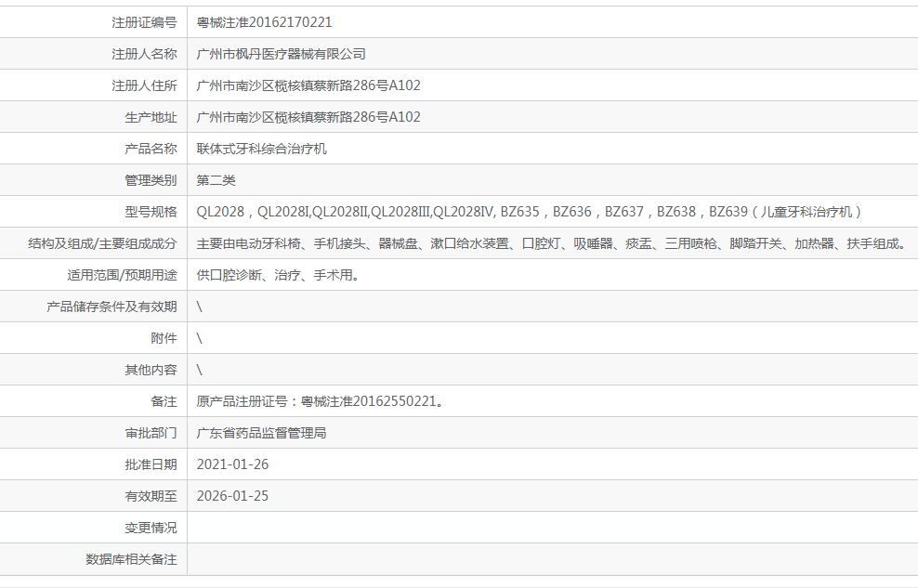Select the label 型号规格
The height and width of the screenshot is (588, 918).
151,212
